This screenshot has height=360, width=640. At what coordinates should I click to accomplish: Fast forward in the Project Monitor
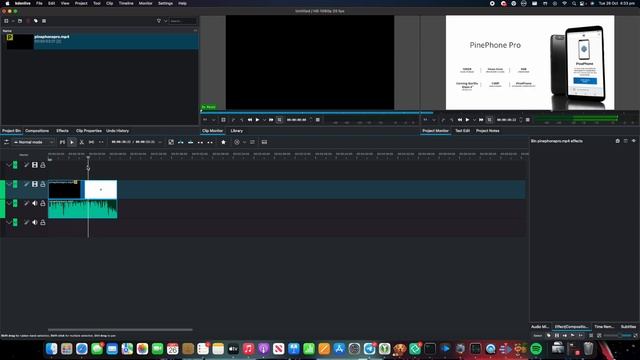tap(481, 120)
